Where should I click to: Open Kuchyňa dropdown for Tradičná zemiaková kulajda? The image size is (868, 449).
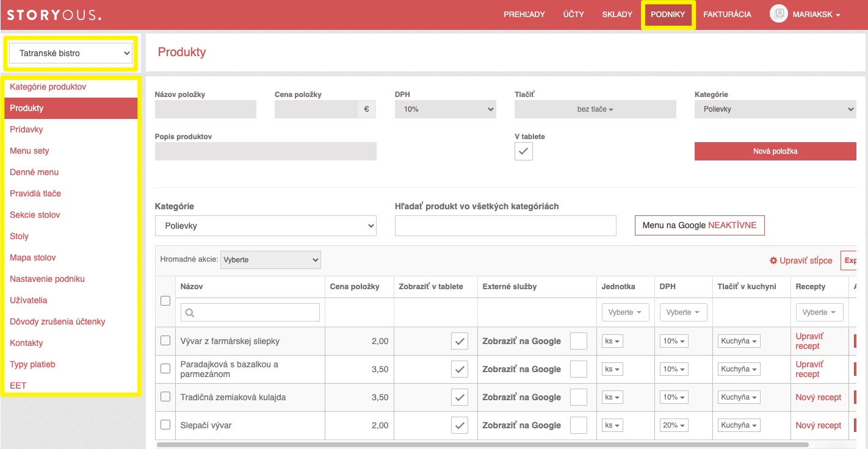739,397
